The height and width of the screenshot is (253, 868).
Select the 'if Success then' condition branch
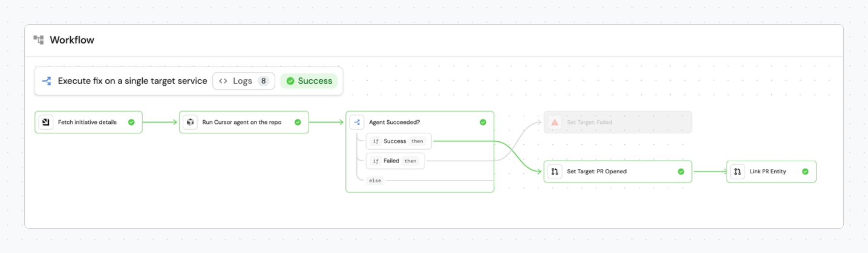coord(399,141)
